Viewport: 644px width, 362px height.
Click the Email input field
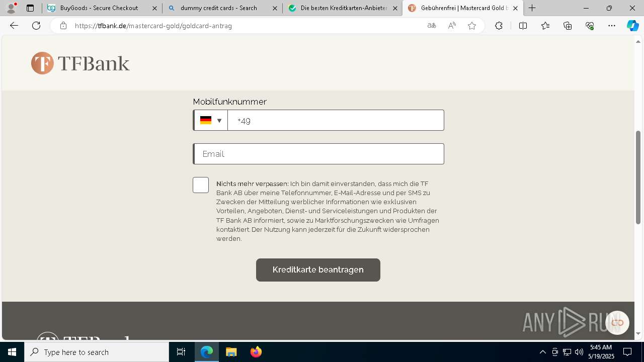coord(318,154)
